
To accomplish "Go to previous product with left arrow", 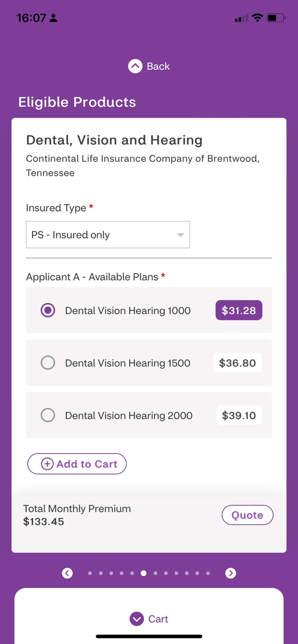I will (67, 573).
